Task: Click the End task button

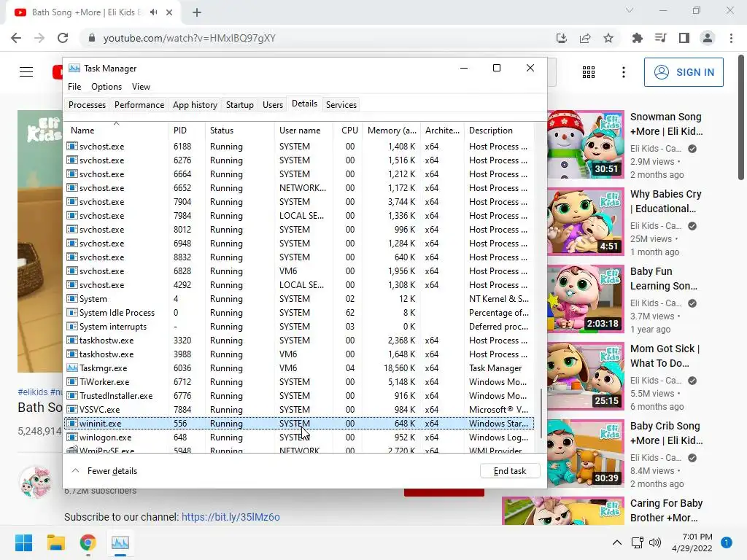Action: [510, 471]
